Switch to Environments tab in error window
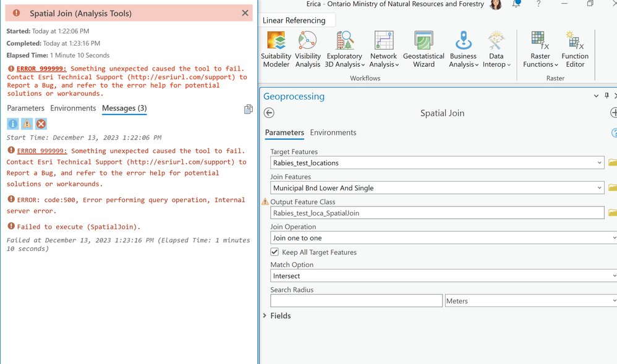 73,108
